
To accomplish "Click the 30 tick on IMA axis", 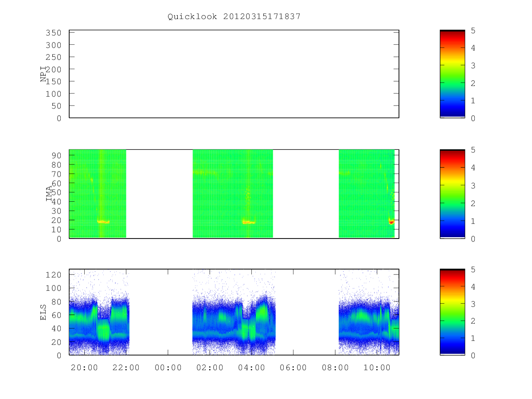I will 56,211.
